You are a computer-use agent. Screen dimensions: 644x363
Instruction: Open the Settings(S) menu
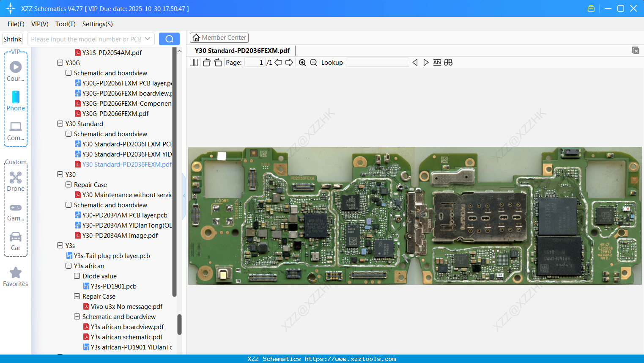pyautogui.click(x=97, y=24)
